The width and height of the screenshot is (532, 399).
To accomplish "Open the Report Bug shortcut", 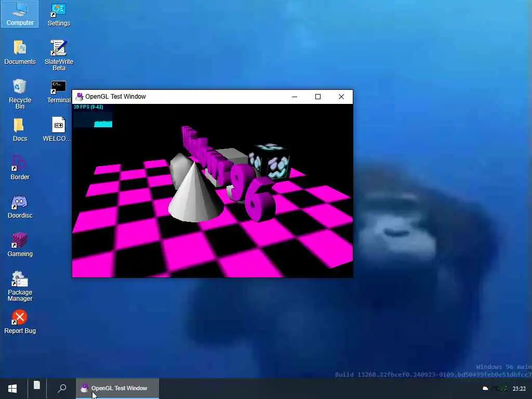I will coord(20,322).
